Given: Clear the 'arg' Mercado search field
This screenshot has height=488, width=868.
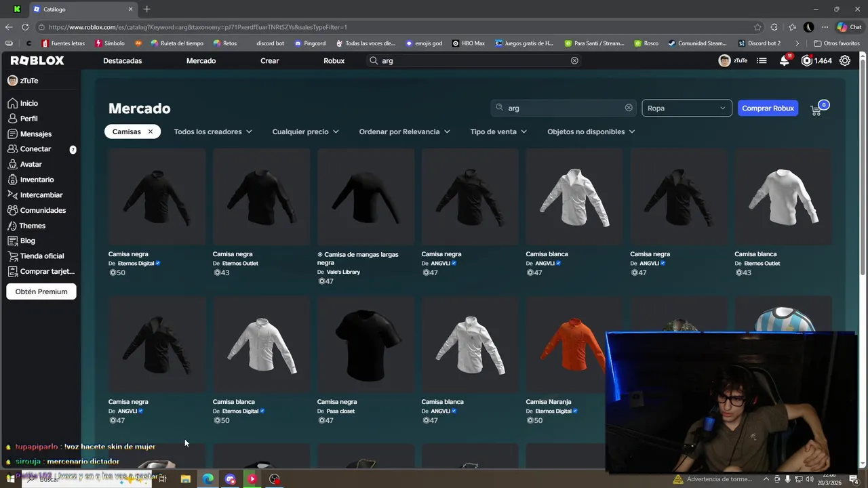Looking at the screenshot, I should (x=629, y=108).
